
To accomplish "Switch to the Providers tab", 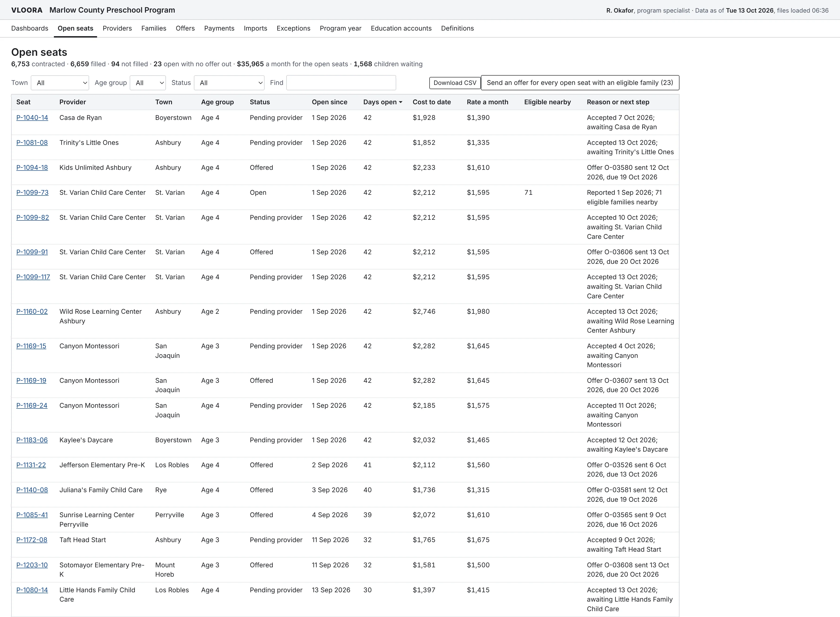I will pyautogui.click(x=117, y=28).
